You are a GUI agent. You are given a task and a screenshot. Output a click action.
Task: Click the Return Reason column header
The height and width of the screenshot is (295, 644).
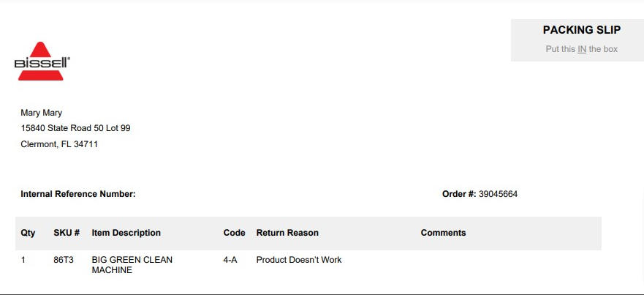pyautogui.click(x=287, y=233)
